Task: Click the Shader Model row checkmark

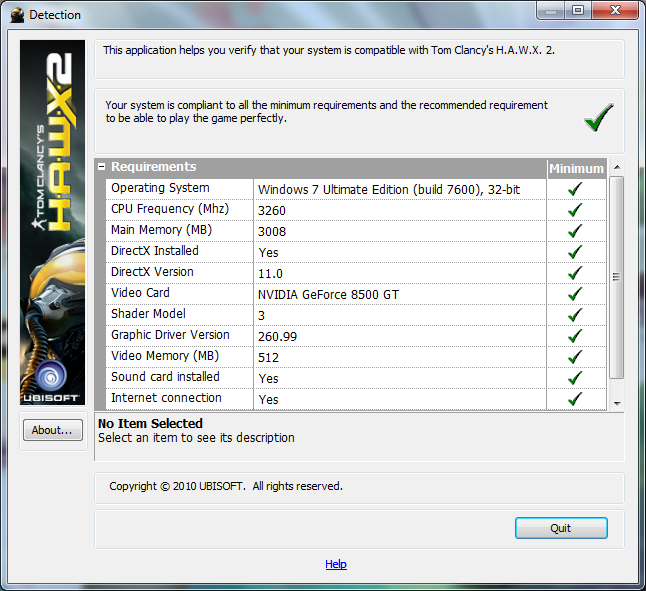Action: 575,315
